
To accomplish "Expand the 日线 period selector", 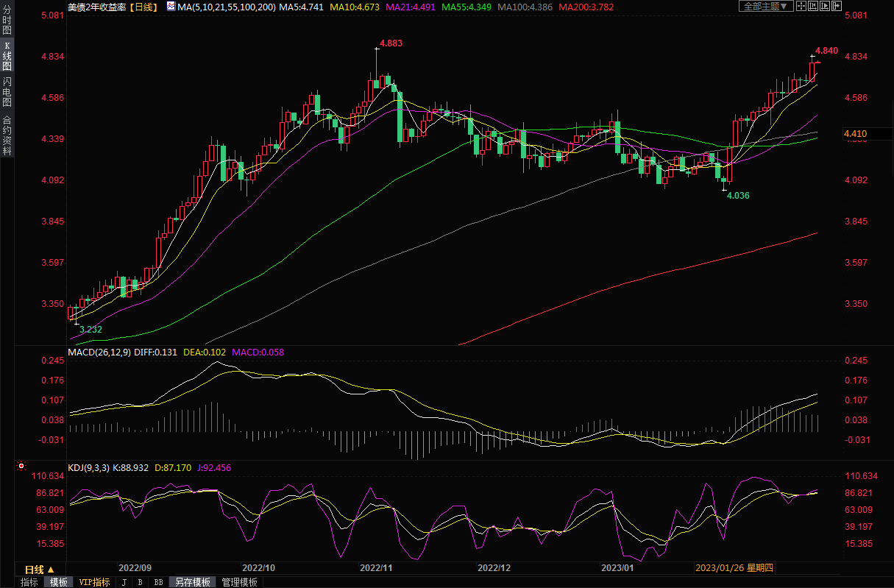I will [40, 569].
